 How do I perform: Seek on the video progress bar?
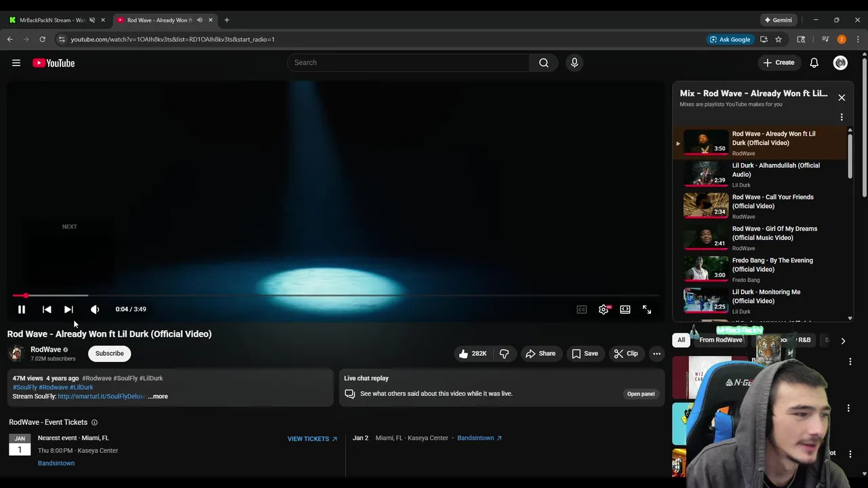pos(336,296)
